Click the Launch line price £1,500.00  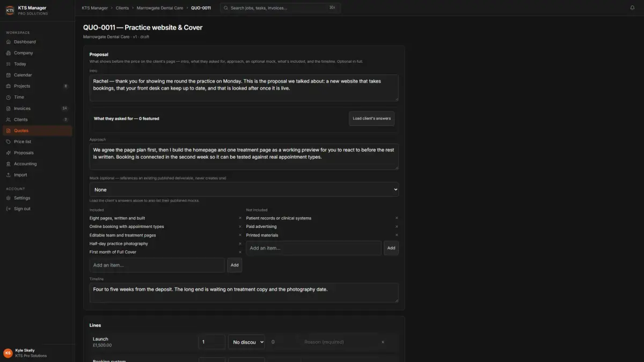click(x=103, y=345)
